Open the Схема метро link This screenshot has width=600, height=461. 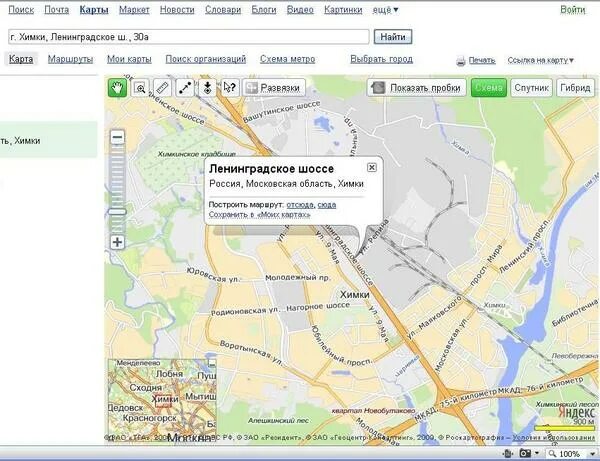click(287, 59)
